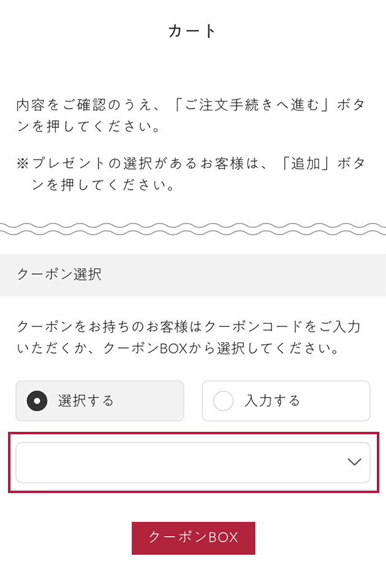
Task: Choose the 入力する radio option
Action: pyautogui.click(x=286, y=401)
